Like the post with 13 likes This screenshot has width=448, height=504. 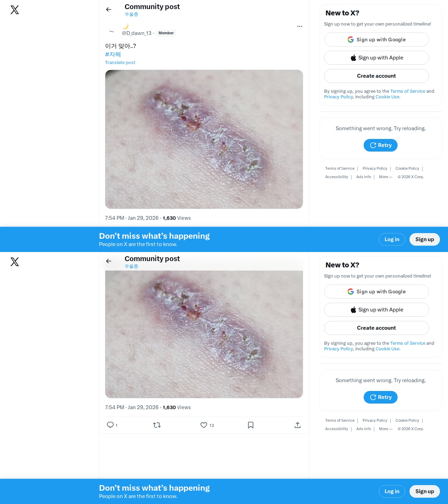[x=204, y=425]
